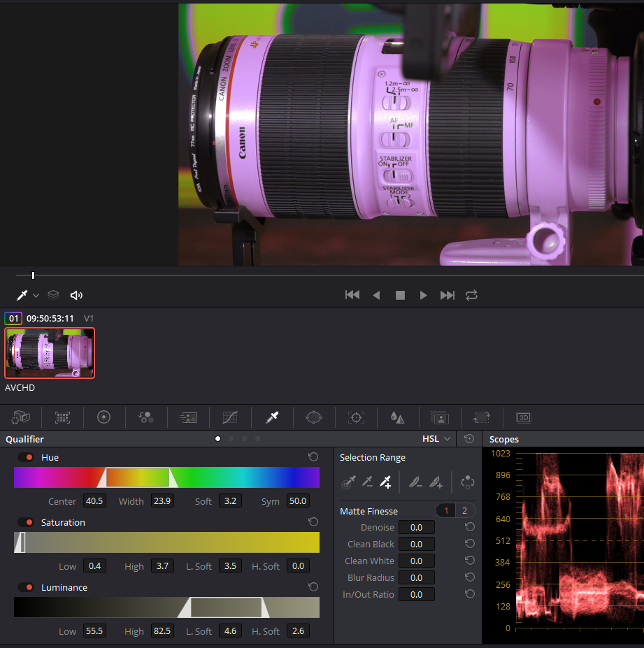Toggle loop playback button

471,295
